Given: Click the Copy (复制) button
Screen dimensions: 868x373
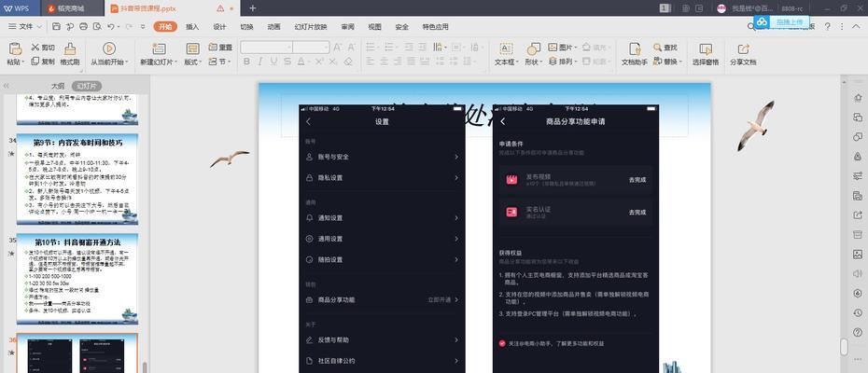Looking at the screenshot, I should [x=43, y=62].
